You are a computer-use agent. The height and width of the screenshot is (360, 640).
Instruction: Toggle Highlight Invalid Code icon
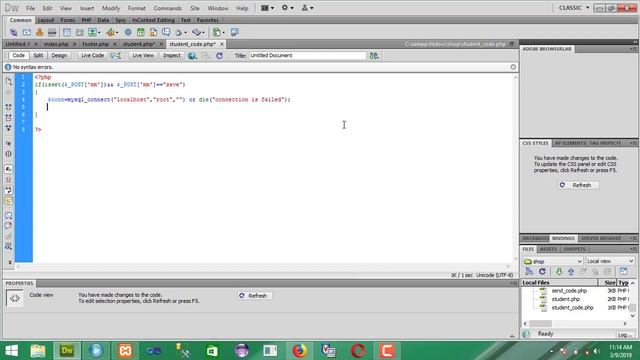[x=9, y=180]
